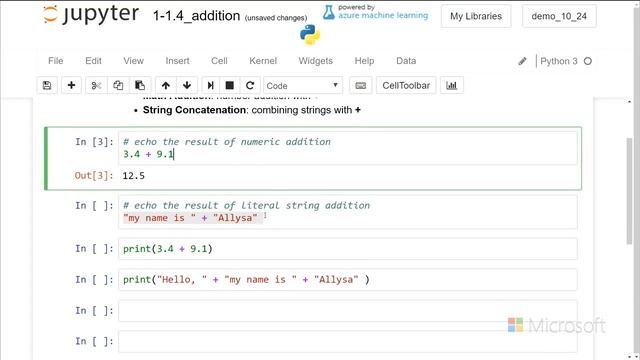The image size is (640, 360).
Task: Click the Python logo icon
Action: (x=310, y=35)
